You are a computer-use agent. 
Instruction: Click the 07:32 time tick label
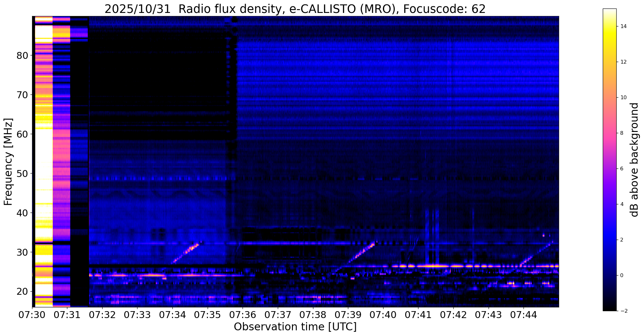tap(102, 315)
